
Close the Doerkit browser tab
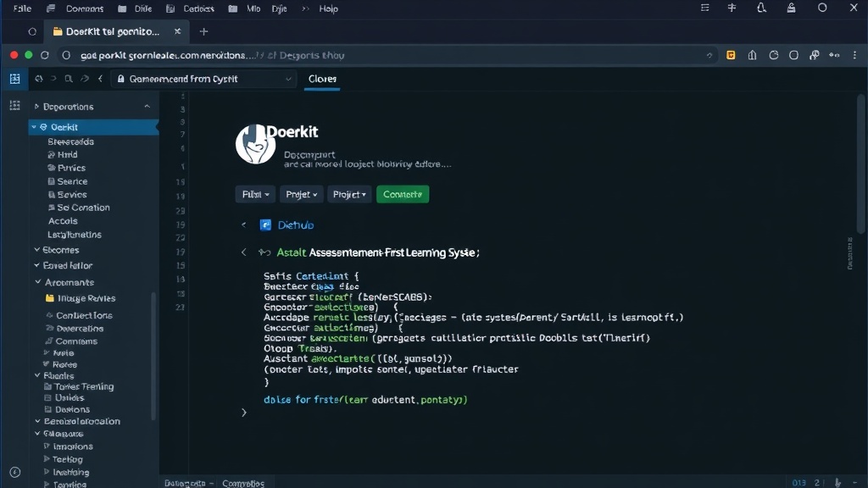coord(177,31)
